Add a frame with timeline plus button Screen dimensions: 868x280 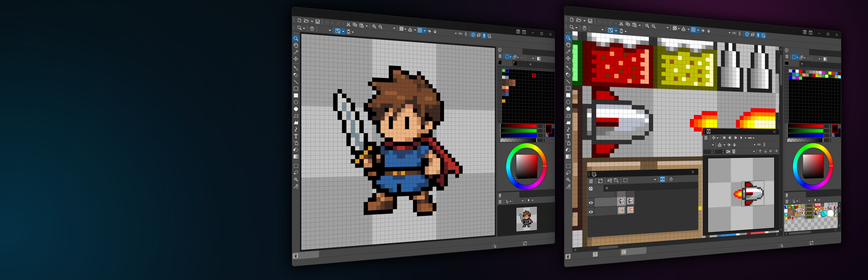coord(607,188)
